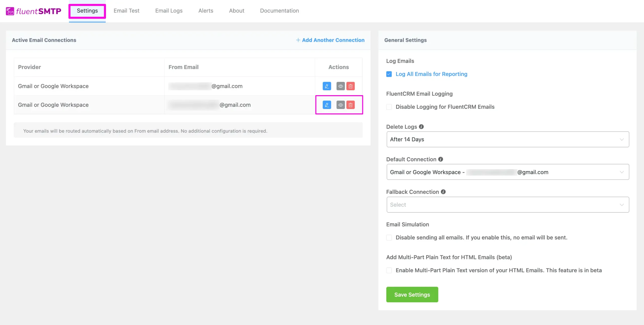
Task: View details of the first Gmail connection
Action: 341,86
